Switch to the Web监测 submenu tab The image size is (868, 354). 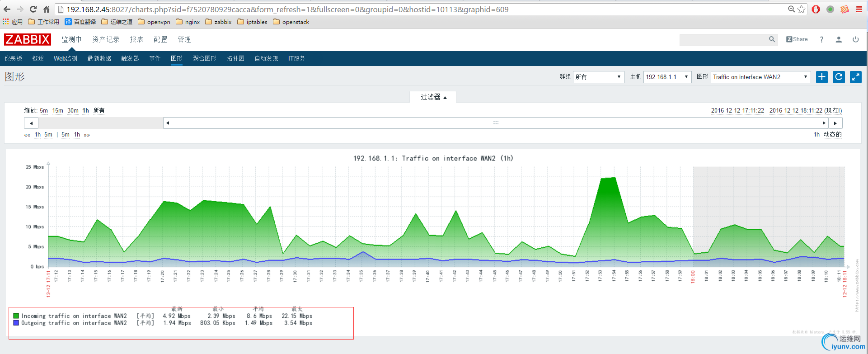click(66, 58)
